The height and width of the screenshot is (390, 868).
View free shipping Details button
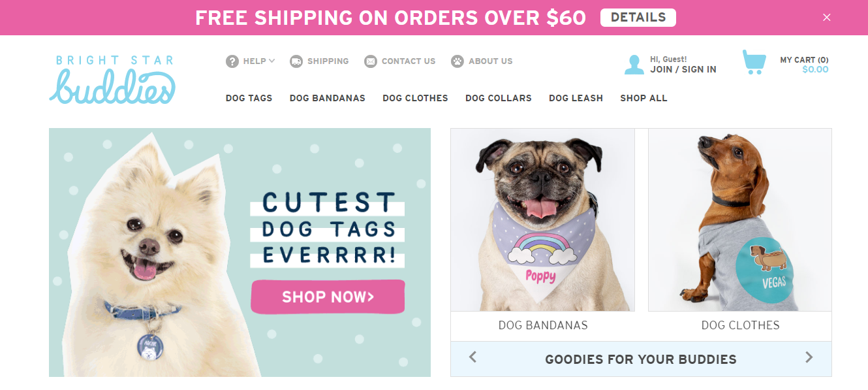point(638,18)
